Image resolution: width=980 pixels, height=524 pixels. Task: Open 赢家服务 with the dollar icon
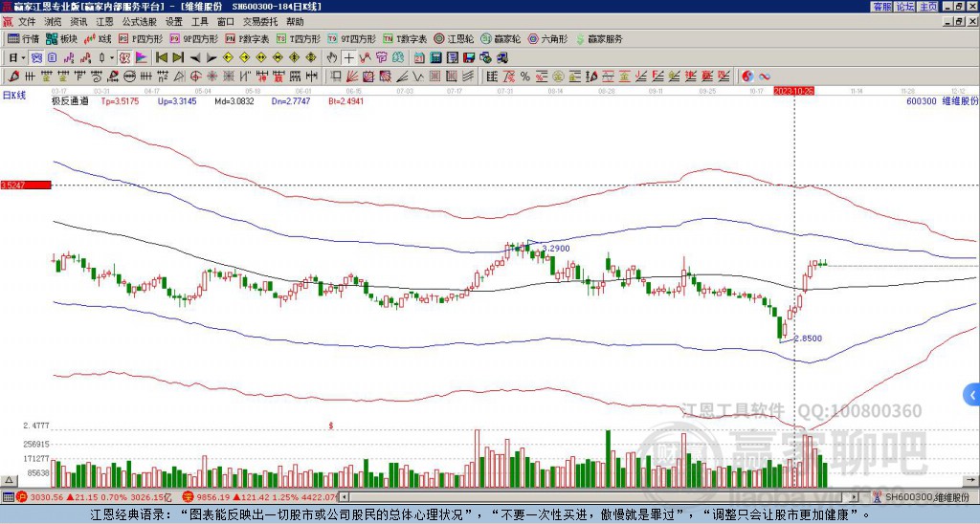(599, 38)
